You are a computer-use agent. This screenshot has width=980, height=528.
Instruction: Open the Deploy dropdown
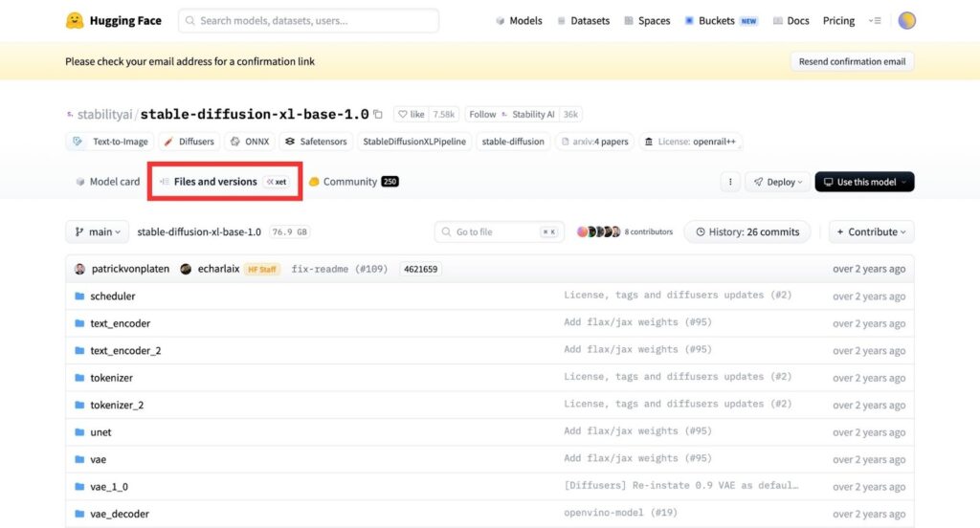coord(776,182)
